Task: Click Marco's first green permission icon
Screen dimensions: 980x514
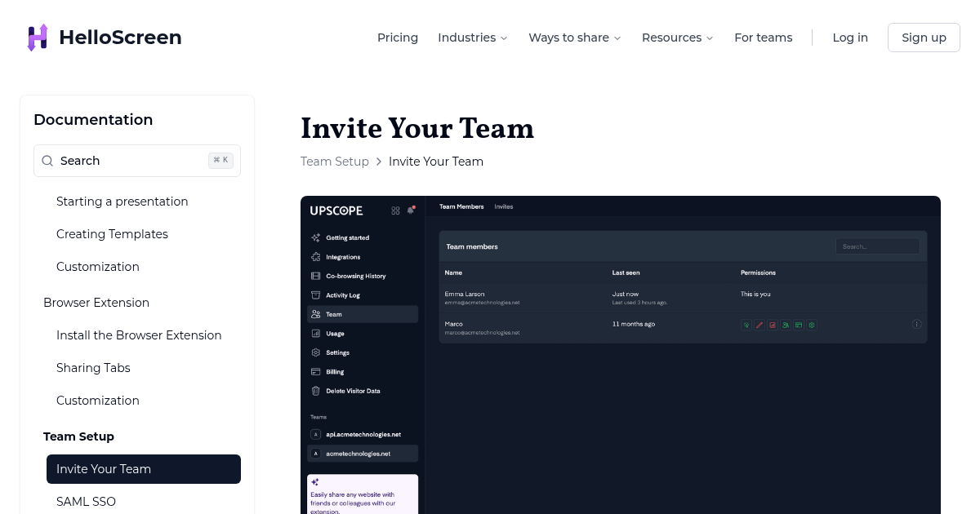Action: pos(746,325)
